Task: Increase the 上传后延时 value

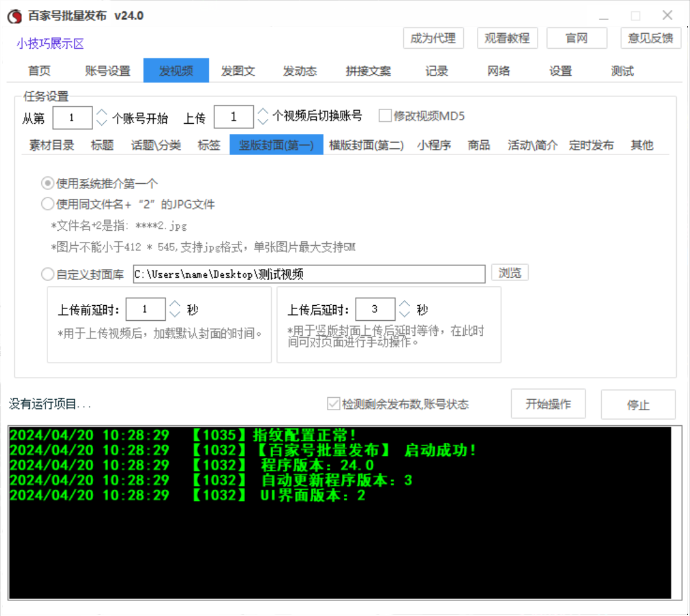Action: pos(404,305)
